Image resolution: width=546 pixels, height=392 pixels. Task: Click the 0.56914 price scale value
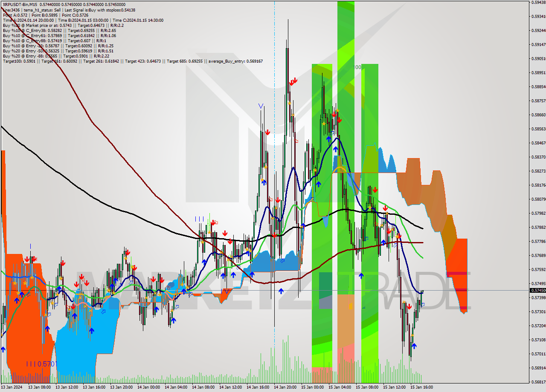538,368
